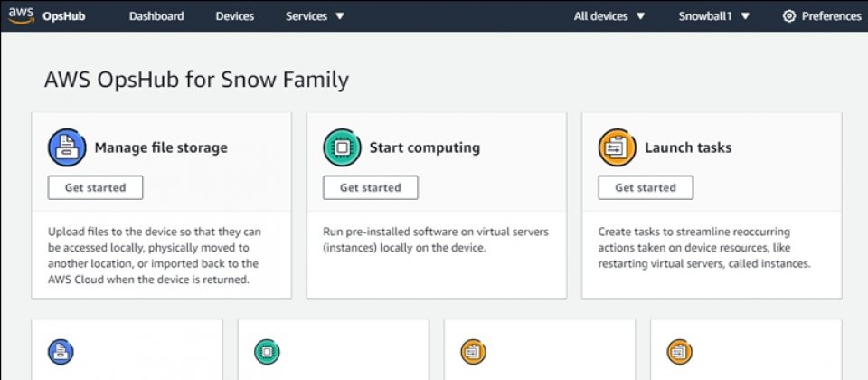Click the Manage file storage icon
The height and width of the screenshot is (380, 868).
tap(67, 147)
